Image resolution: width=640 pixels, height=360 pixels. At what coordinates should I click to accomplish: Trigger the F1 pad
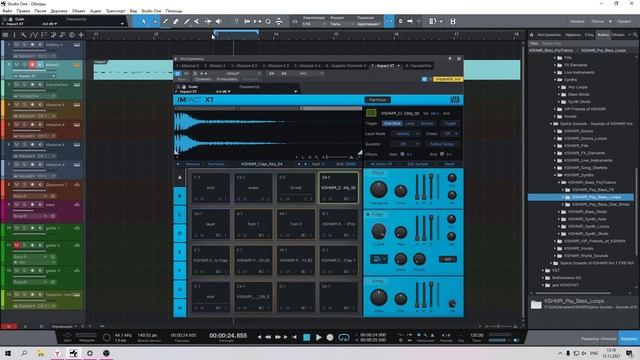[253, 260]
